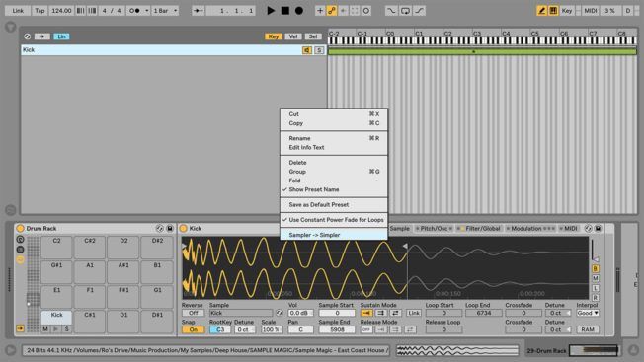The height and width of the screenshot is (362, 644).
Task: Toggle the Link switch beside Sustain Mode
Action: 414,313
